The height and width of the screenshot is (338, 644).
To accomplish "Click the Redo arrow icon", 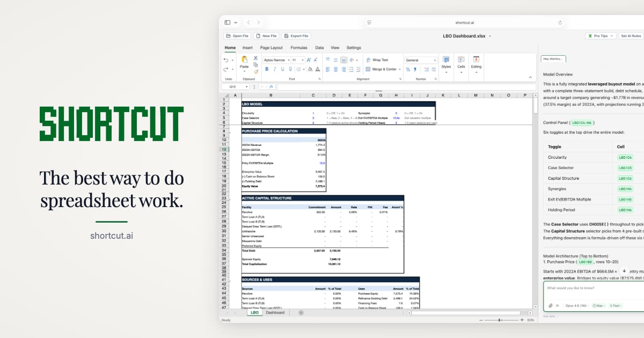I will click(x=226, y=69).
